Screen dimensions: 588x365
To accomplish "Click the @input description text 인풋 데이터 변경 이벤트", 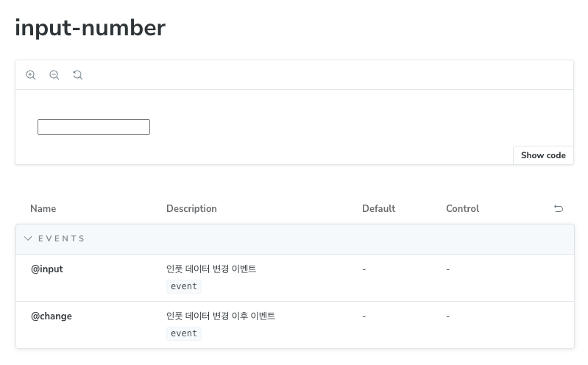I will [x=211, y=269].
